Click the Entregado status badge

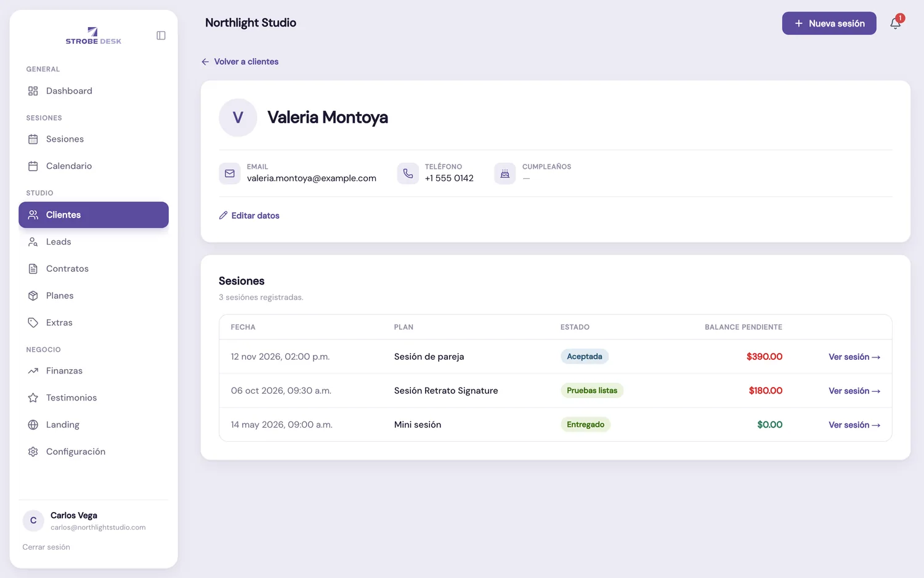[585, 425]
